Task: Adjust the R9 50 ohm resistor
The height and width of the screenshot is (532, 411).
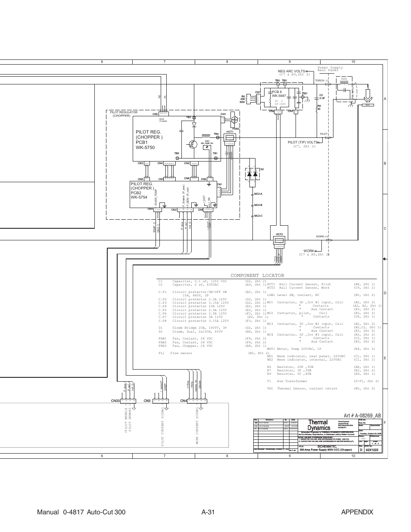Action: (x=318, y=108)
